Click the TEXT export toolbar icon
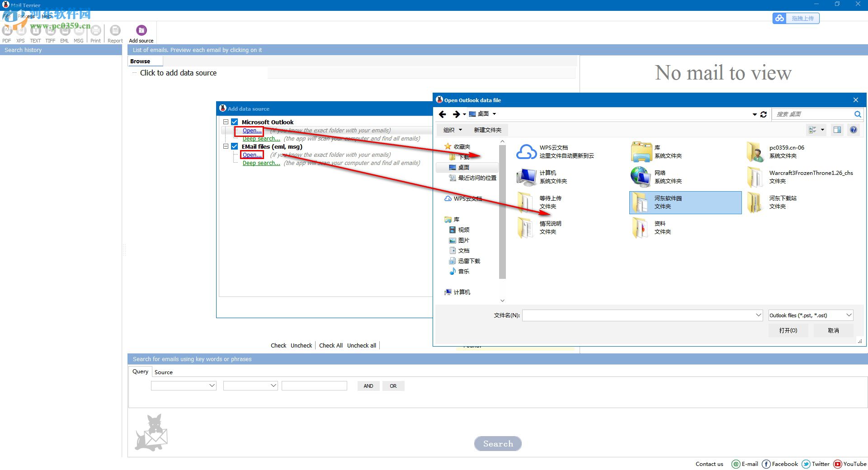 coord(35,30)
